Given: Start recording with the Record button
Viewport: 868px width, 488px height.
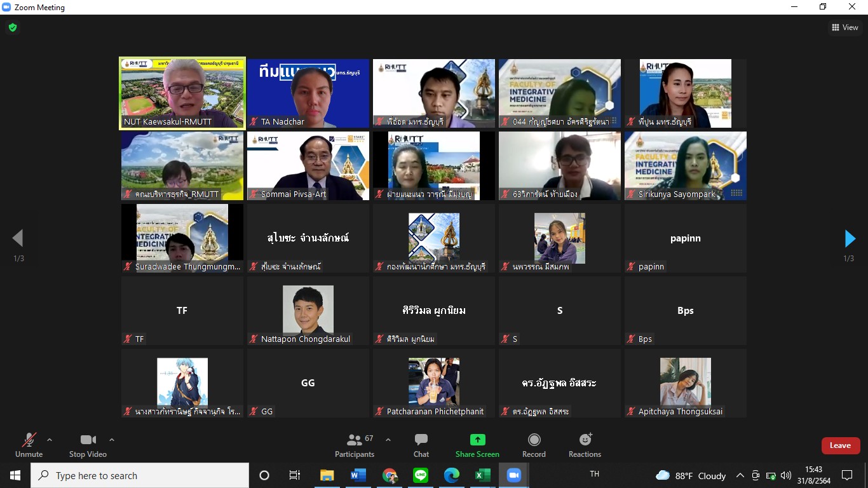Looking at the screenshot, I should click(534, 445).
